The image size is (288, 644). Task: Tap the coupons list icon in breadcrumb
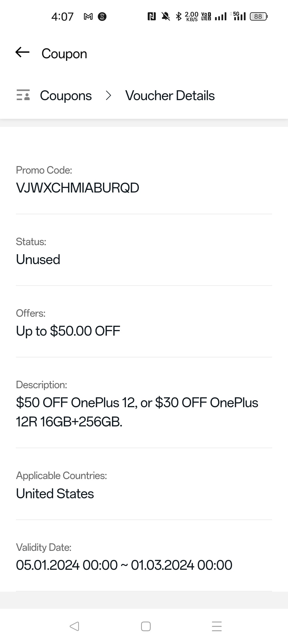pos(23,95)
